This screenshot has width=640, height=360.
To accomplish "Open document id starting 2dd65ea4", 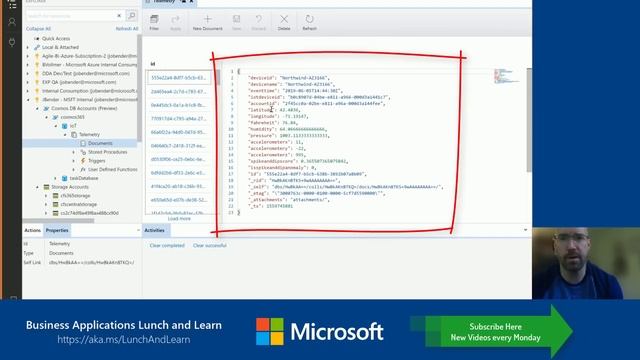I will click(178, 91).
